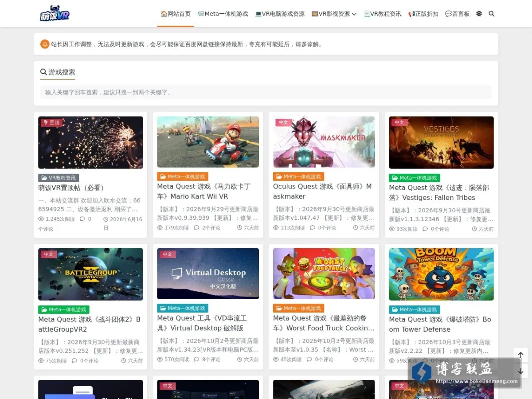Click 中文 badge on Virtual Desktop thumbnail

tap(167, 254)
